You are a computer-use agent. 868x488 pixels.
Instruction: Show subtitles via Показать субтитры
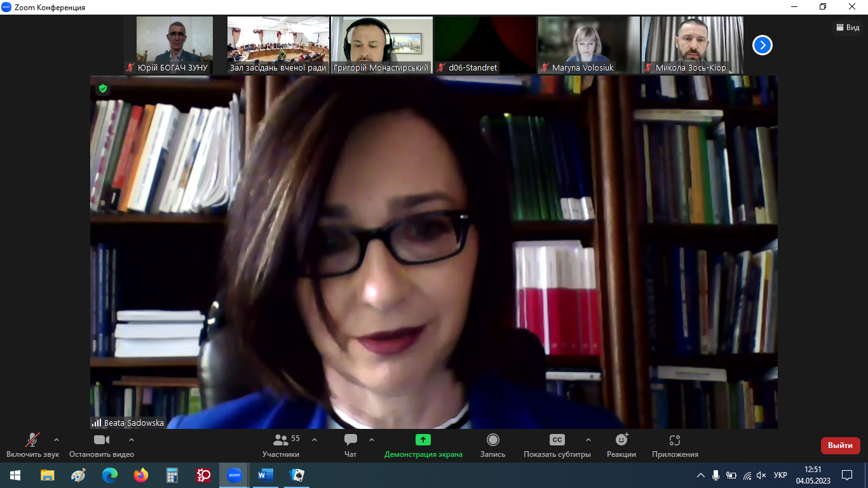click(557, 445)
